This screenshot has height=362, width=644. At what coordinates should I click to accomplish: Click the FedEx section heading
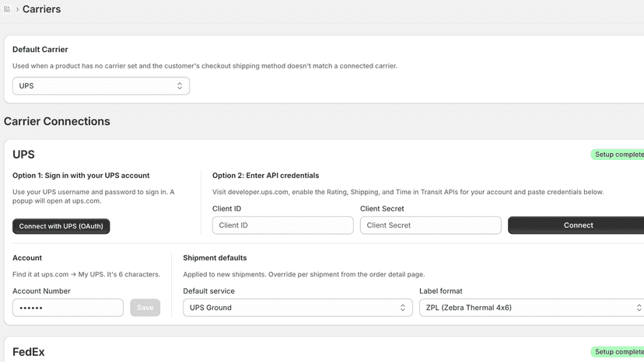coord(28,352)
